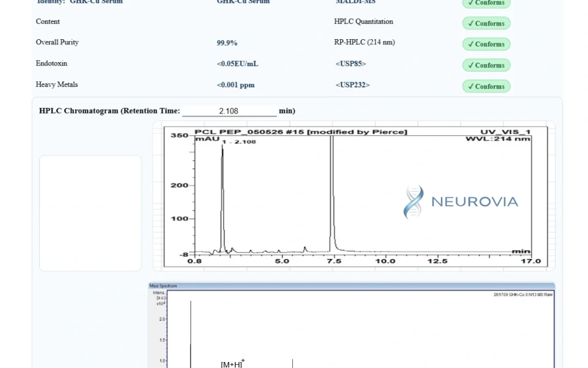Click the 'Endotoxin' row label
The width and height of the screenshot is (588, 368).
(51, 63)
